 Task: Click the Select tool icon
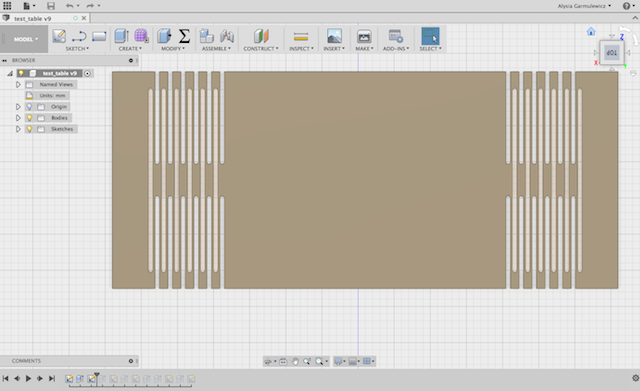point(430,36)
